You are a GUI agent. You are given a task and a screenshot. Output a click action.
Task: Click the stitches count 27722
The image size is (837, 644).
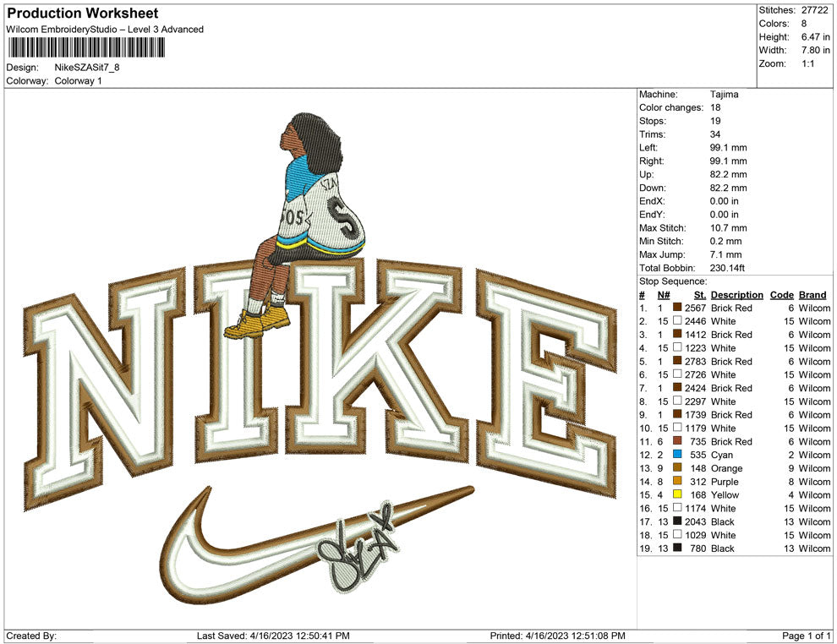coord(814,10)
